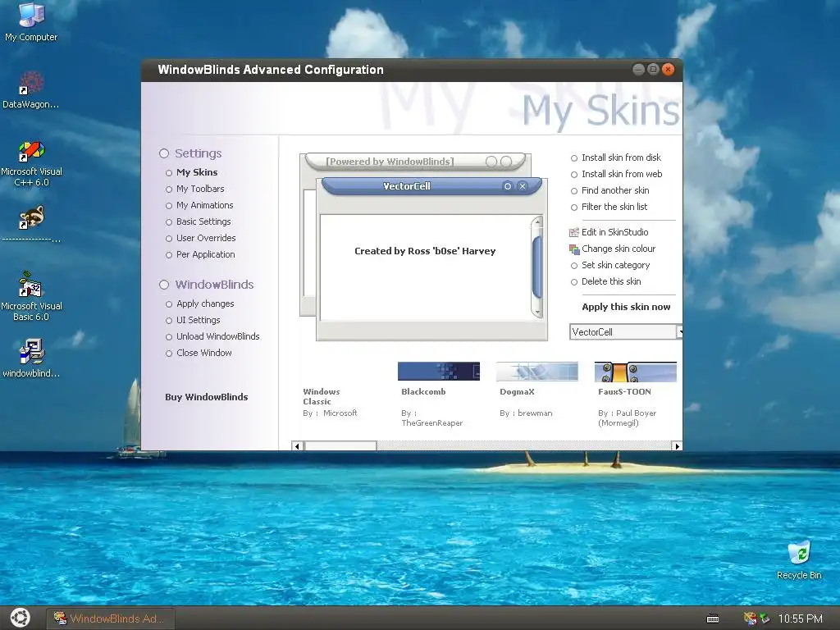Choose Find another skin
This screenshot has height=630, width=840.
[x=615, y=190]
